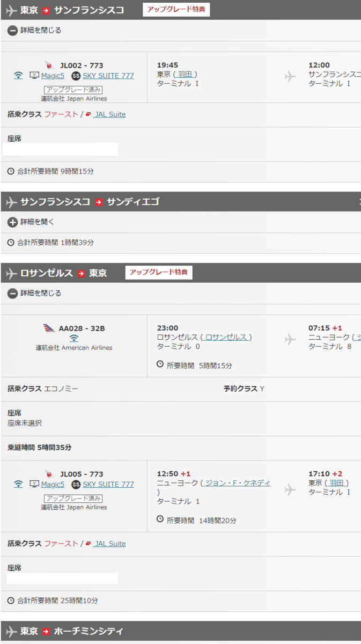Click JAL Suite seat icon under JL005
This screenshot has height=644, width=361.
point(88,544)
